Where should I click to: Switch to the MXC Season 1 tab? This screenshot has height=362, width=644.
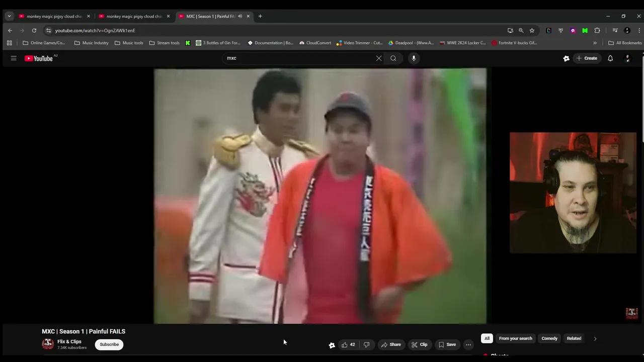click(210, 16)
